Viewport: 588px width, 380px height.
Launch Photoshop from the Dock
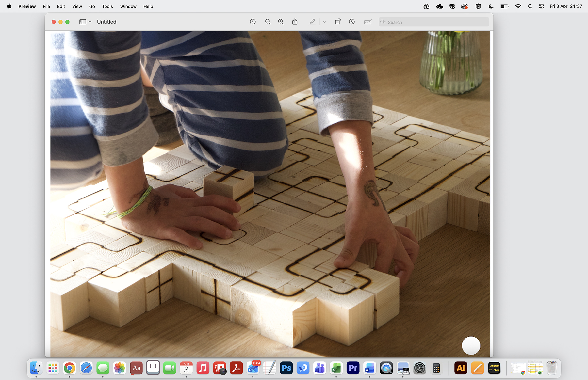(286, 368)
